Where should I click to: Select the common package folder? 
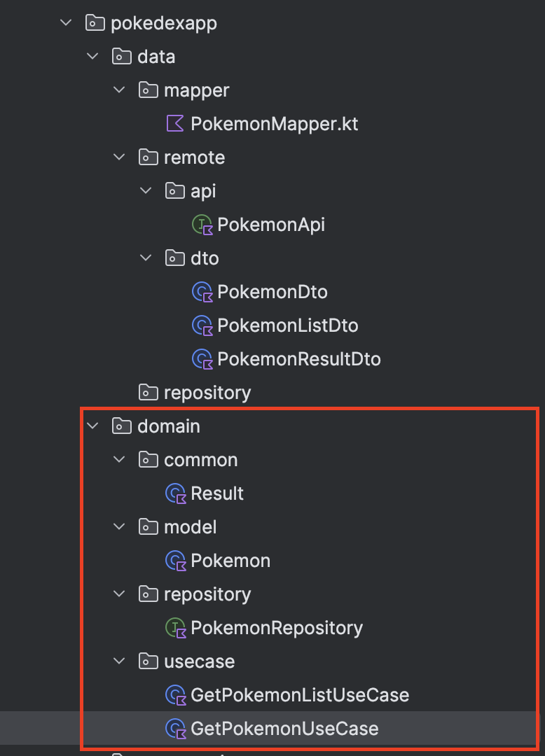200,460
